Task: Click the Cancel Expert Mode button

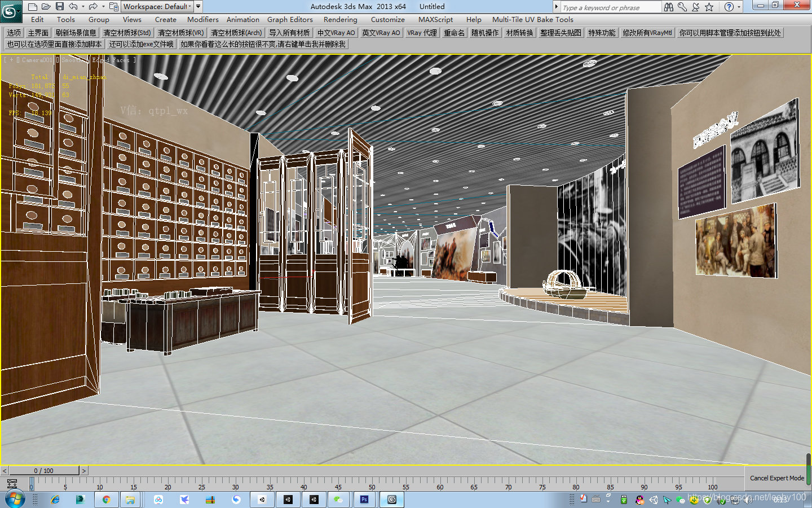Action: point(776,478)
